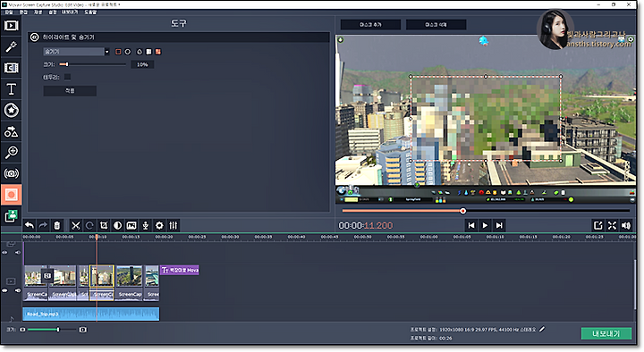Delete selected clip with trash icon
644x352 pixels.
pos(57,225)
